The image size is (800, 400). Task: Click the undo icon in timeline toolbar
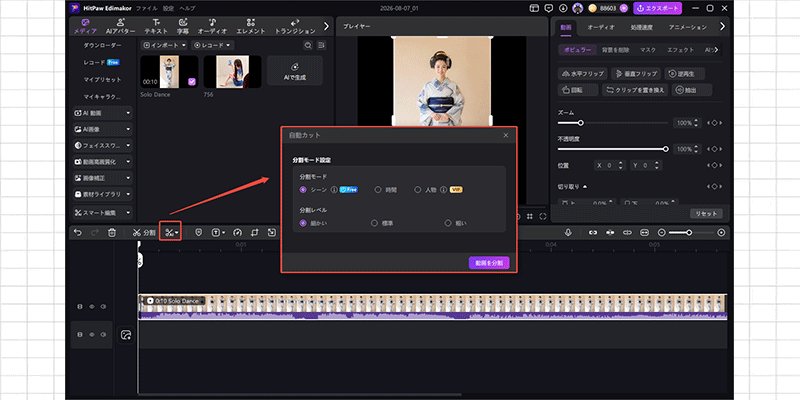pyautogui.click(x=78, y=233)
